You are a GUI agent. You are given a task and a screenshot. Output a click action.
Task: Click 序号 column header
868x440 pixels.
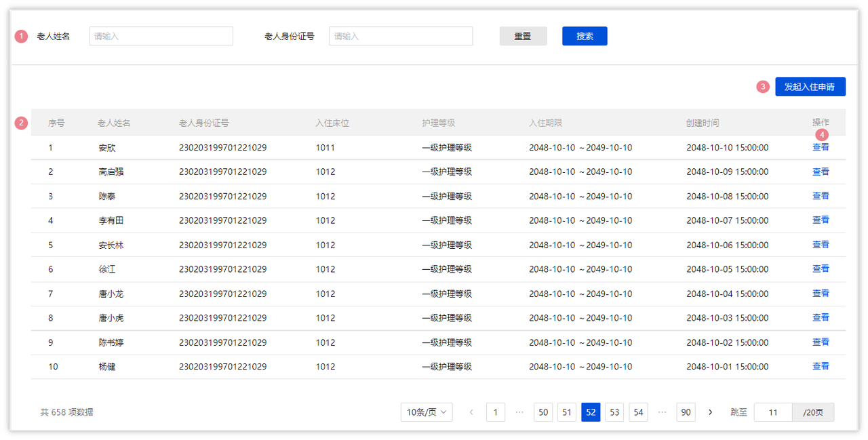point(56,123)
